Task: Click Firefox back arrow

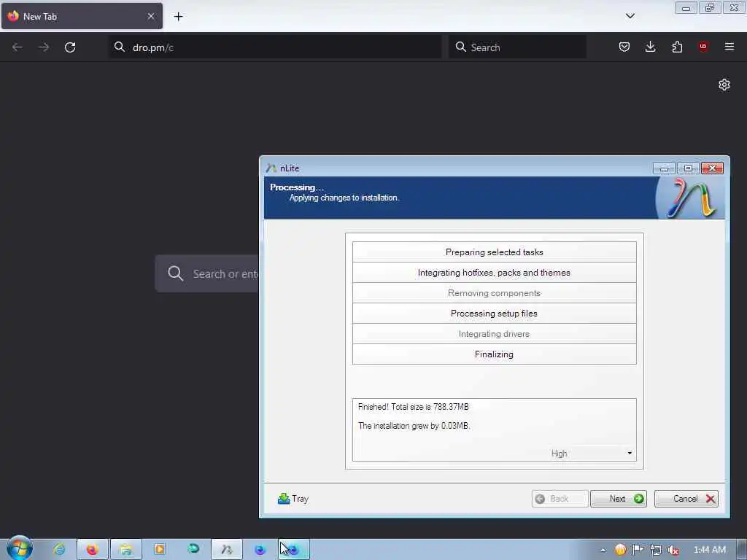Action: [18, 47]
